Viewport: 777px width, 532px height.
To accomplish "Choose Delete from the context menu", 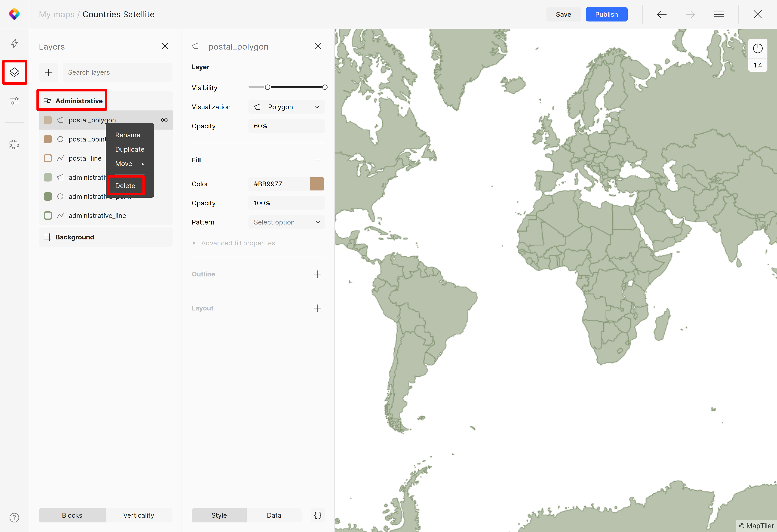I will (125, 186).
